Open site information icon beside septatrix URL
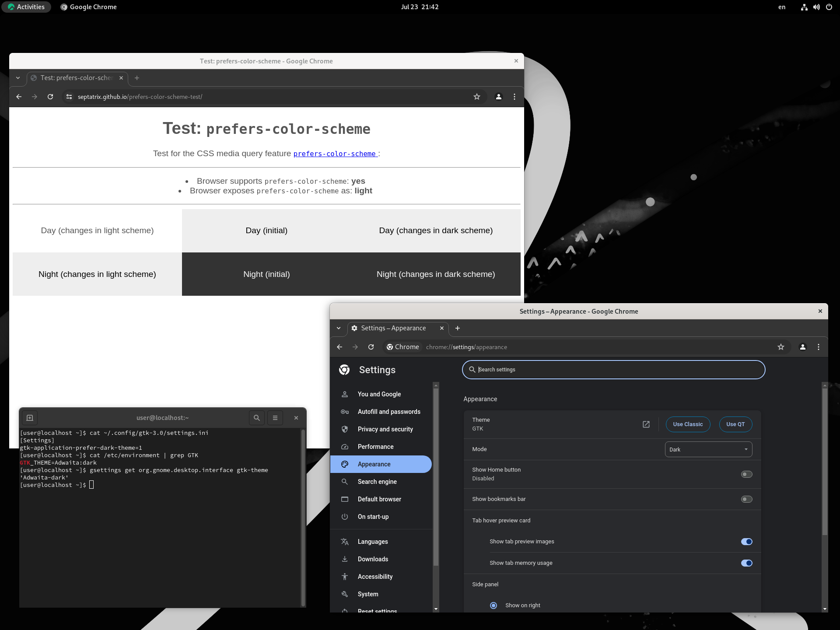Screen dimensions: 840x630 coord(69,97)
